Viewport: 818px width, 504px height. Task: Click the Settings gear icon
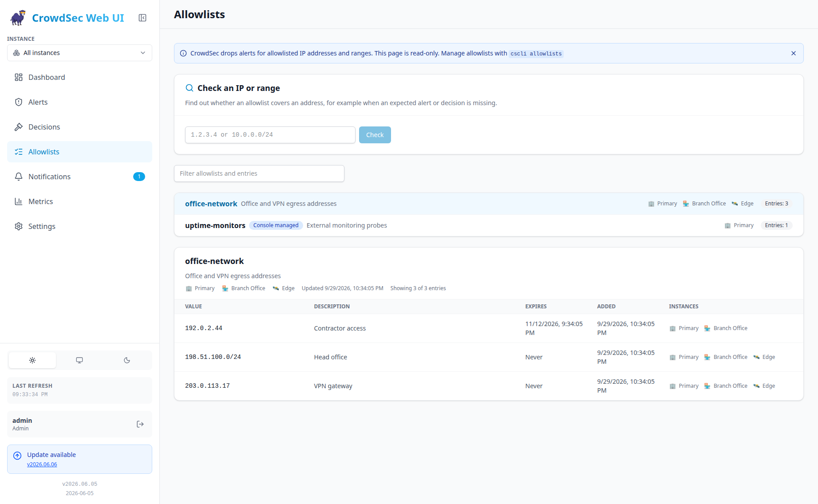(x=19, y=226)
